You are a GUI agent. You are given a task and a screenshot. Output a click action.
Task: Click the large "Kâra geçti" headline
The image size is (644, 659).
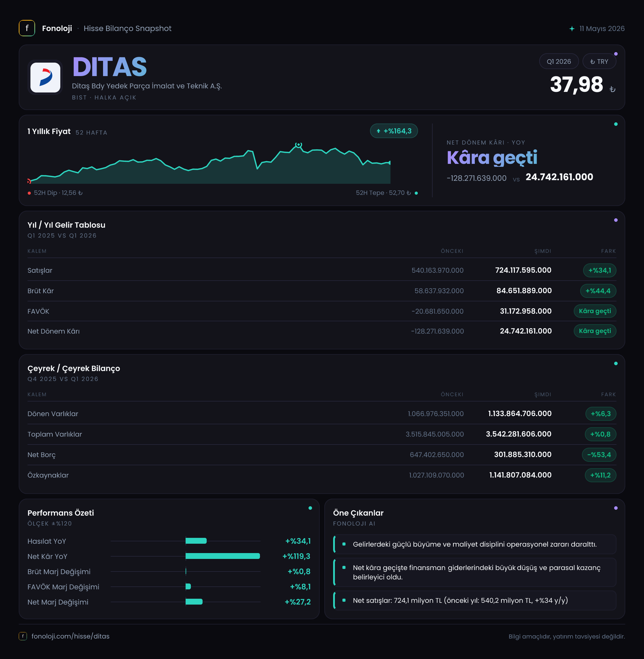492,158
